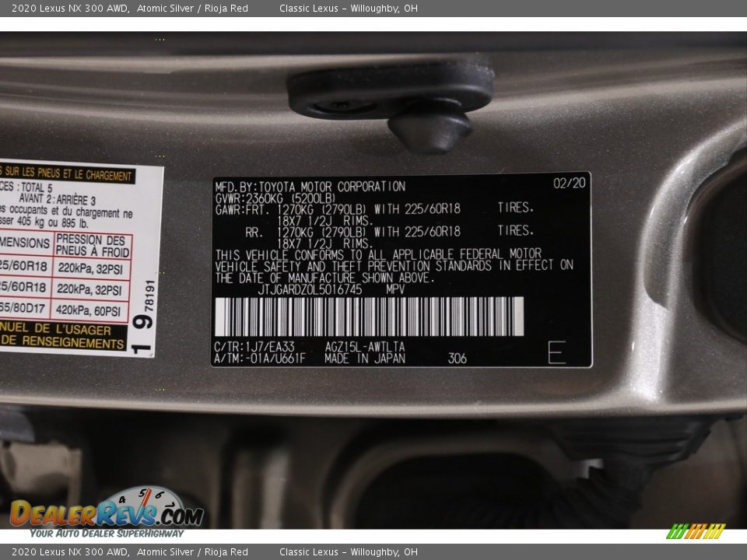Click bottom caption "Atomic Silver / Rioja Red"
Image resolution: width=747 pixels, height=560 pixels.
tap(192, 552)
